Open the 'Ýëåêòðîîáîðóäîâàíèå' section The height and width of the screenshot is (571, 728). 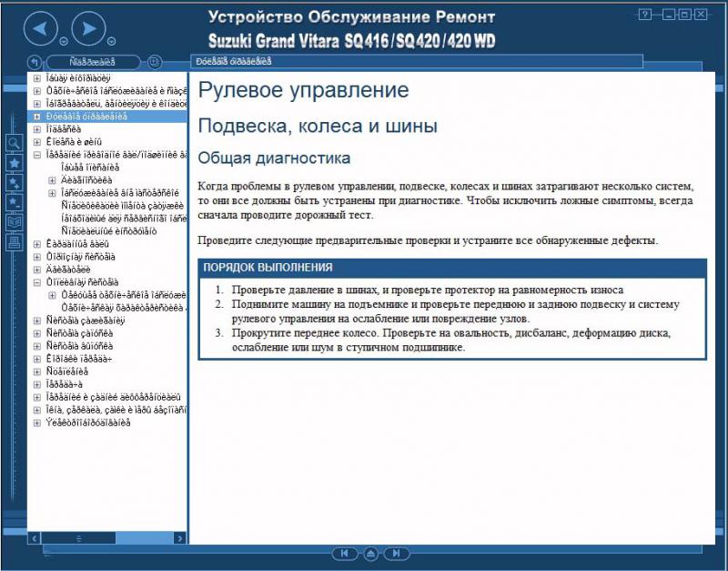pyautogui.click(x=87, y=423)
